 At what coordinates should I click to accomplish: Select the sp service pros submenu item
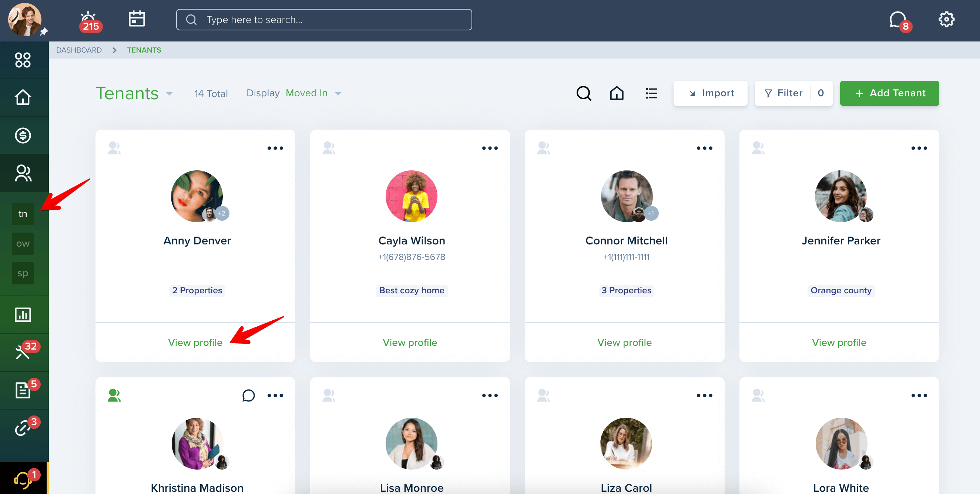point(23,273)
